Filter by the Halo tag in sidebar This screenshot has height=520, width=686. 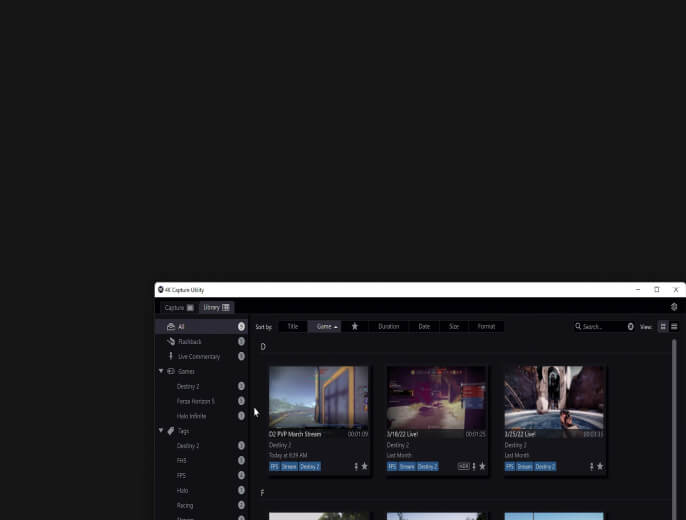[x=202, y=490]
